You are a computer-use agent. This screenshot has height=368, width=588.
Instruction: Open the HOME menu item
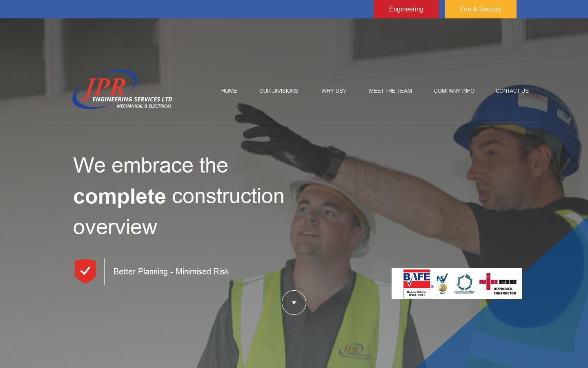pos(229,91)
